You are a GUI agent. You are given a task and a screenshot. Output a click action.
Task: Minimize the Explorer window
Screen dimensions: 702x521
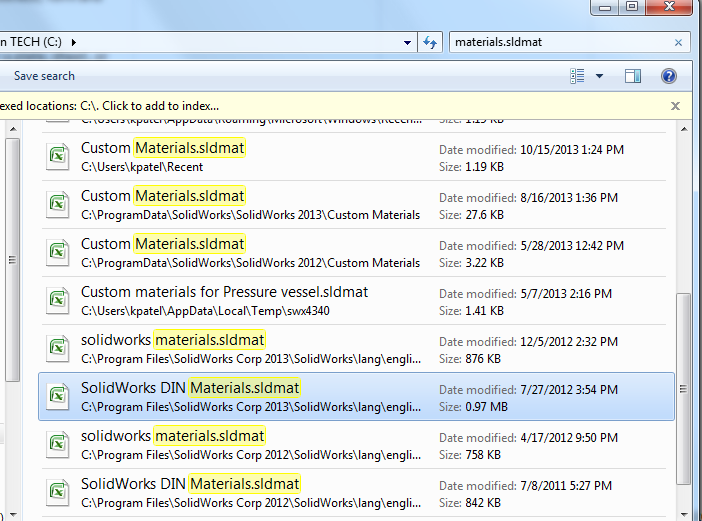(605, 7)
